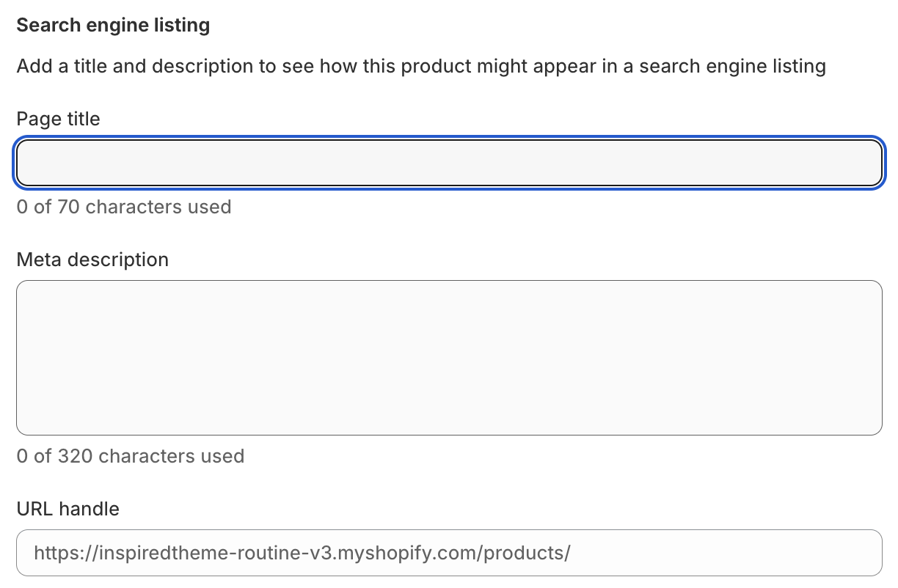Place cursor after "/products/" in URL handle
Viewport: 898px width, 588px height.
coord(572,553)
